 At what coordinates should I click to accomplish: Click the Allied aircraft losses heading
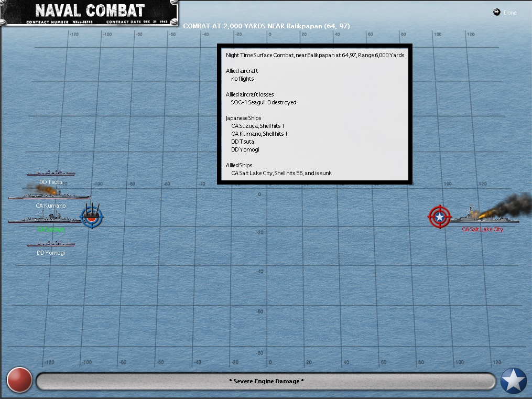point(249,94)
